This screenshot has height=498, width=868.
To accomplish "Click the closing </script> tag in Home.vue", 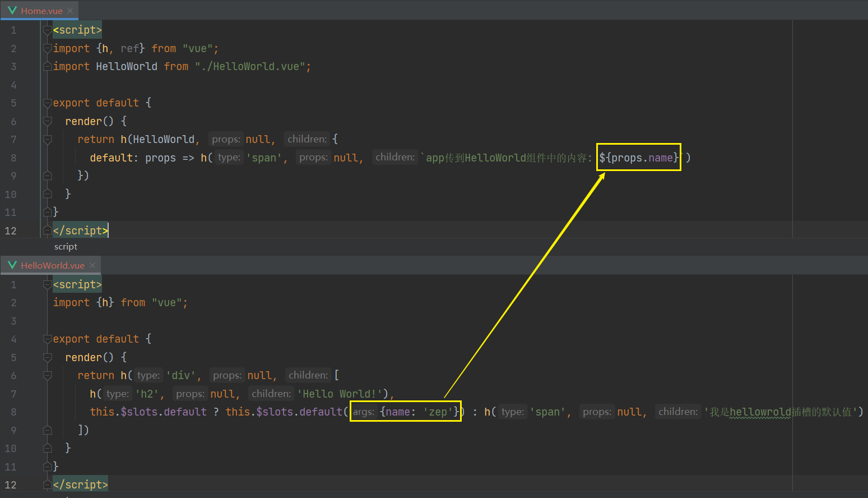I will (80, 230).
